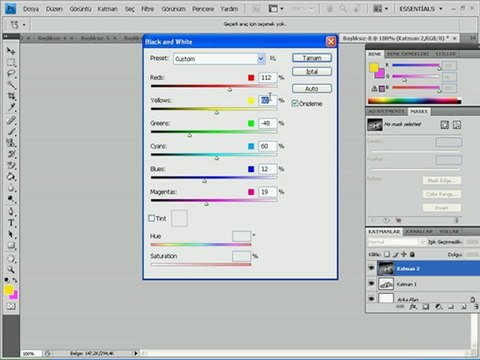Select the Brush tool
The height and width of the screenshot is (360, 480).
pyautogui.click(x=11, y=132)
